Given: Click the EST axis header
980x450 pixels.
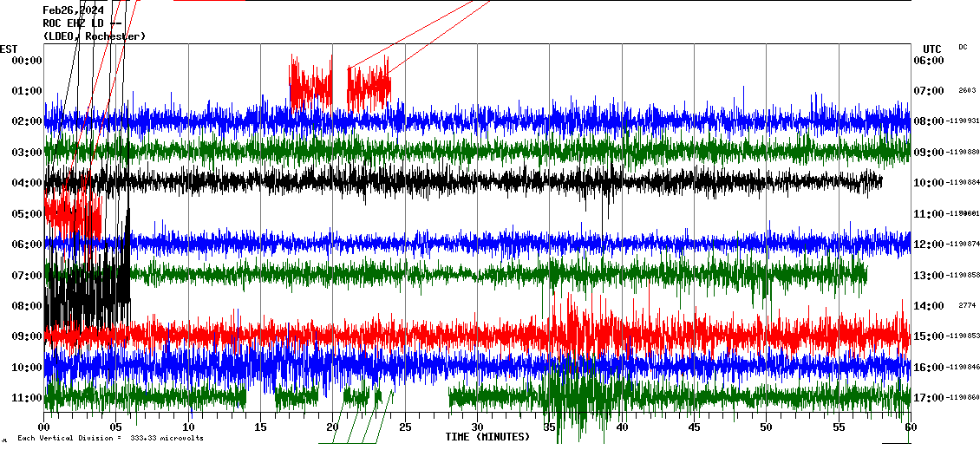Looking at the screenshot, I should pyautogui.click(x=9, y=49).
